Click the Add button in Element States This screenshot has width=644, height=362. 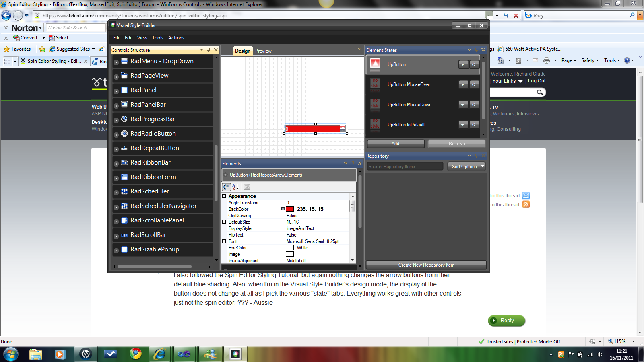396,144
